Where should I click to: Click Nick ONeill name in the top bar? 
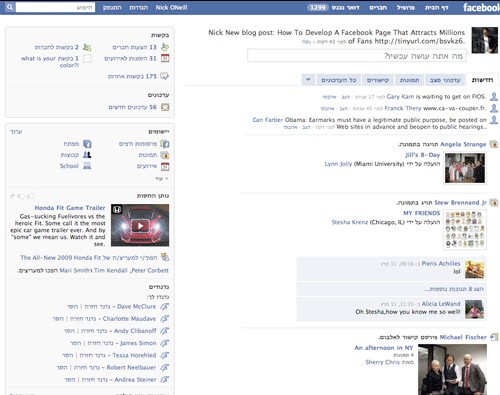(171, 7)
